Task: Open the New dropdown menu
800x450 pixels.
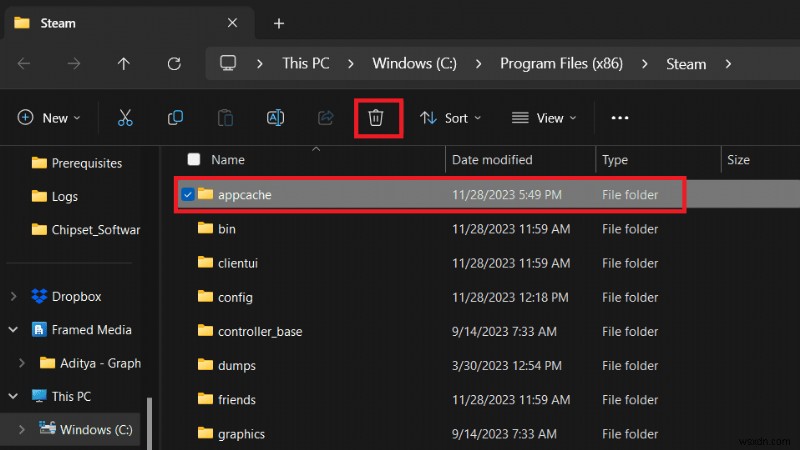Action: click(49, 118)
